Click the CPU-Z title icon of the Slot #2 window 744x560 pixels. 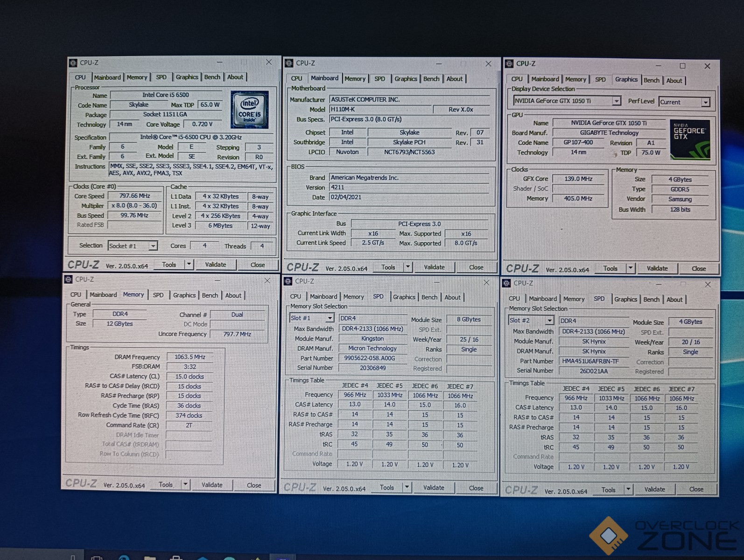click(x=506, y=283)
